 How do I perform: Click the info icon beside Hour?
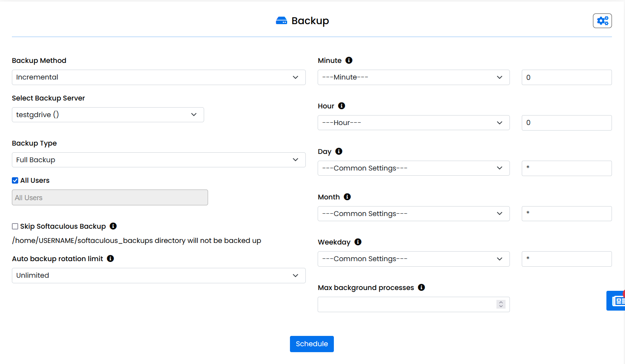(x=341, y=106)
